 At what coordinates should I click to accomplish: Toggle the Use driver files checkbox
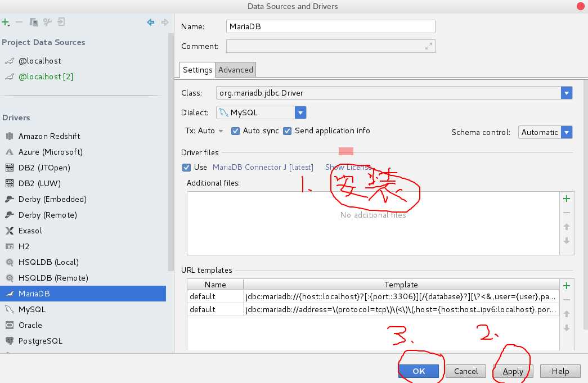pyautogui.click(x=186, y=167)
